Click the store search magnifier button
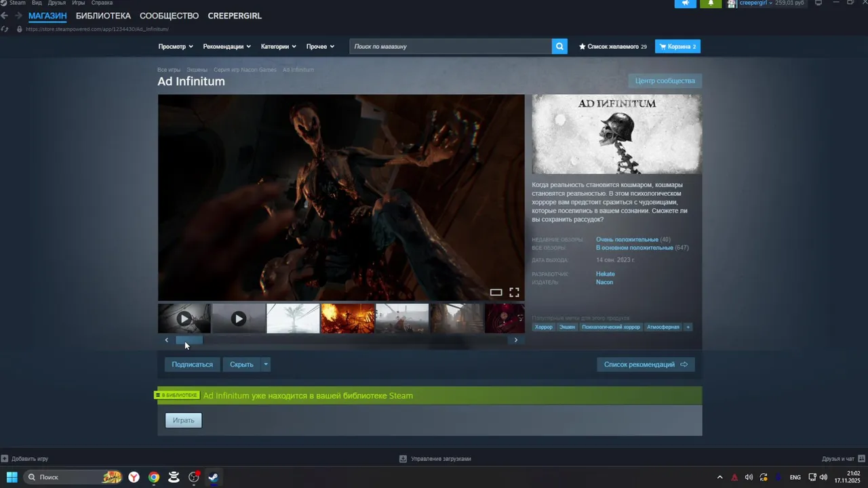 coord(559,47)
